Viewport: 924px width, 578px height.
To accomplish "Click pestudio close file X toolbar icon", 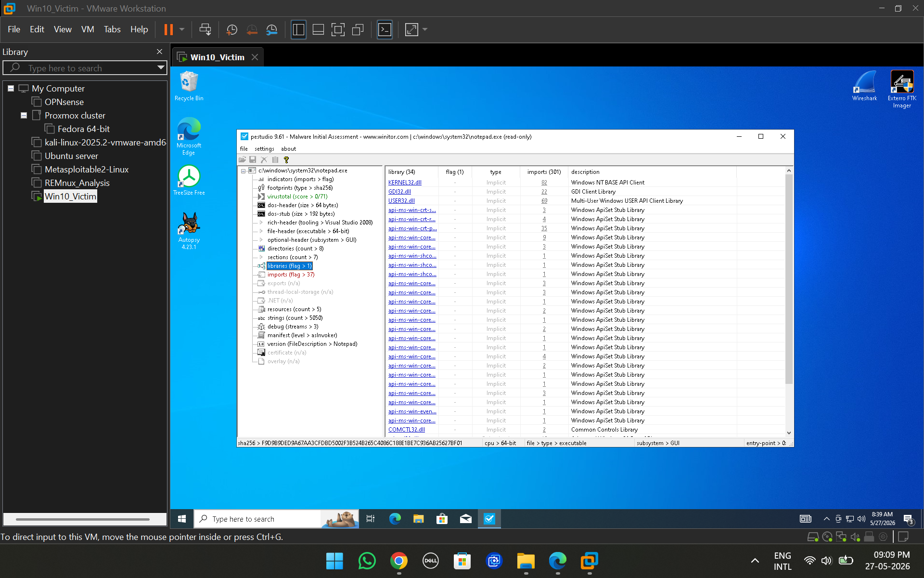I will [264, 159].
